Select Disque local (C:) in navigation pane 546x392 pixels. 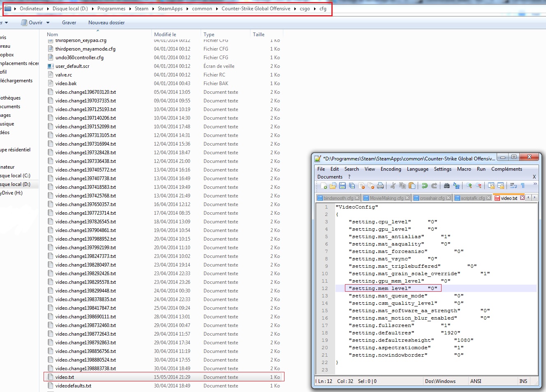[15, 176]
